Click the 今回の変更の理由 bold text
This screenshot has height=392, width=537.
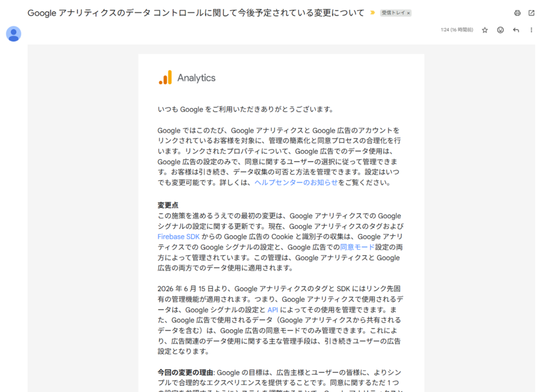[185, 373]
